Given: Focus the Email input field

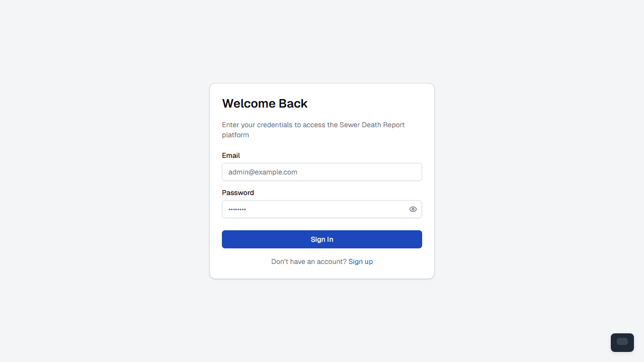Looking at the screenshot, I should (x=322, y=172).
